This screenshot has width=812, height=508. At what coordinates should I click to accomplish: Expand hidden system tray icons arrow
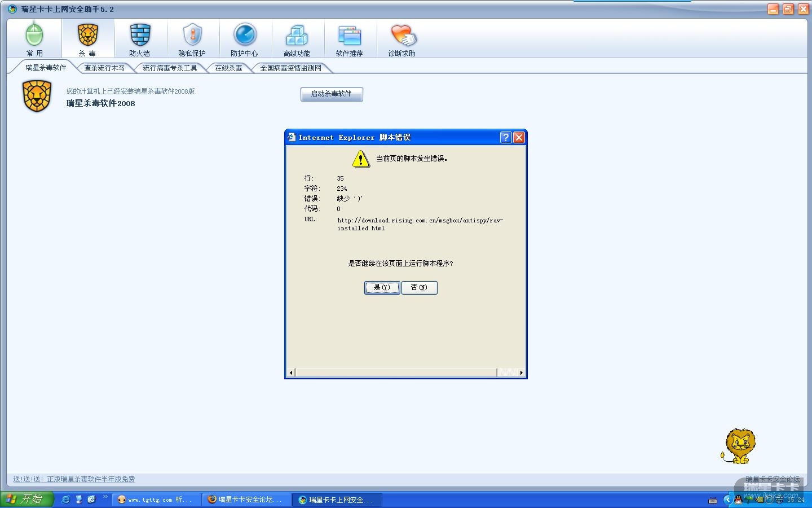tap(727, 500)
